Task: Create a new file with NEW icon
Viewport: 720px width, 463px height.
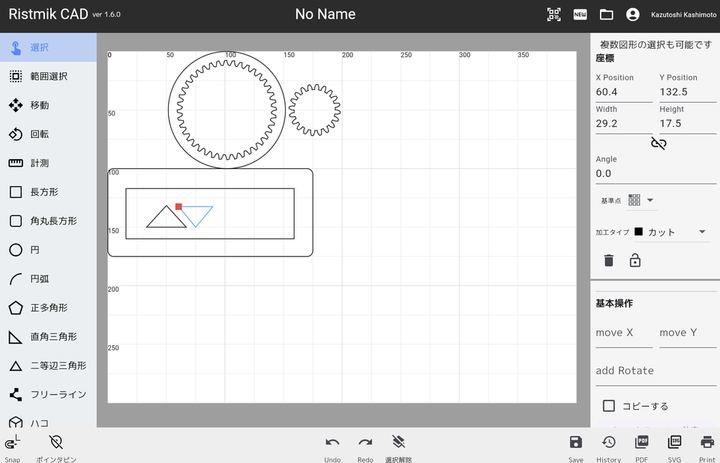Action: (x=580, y=14)
